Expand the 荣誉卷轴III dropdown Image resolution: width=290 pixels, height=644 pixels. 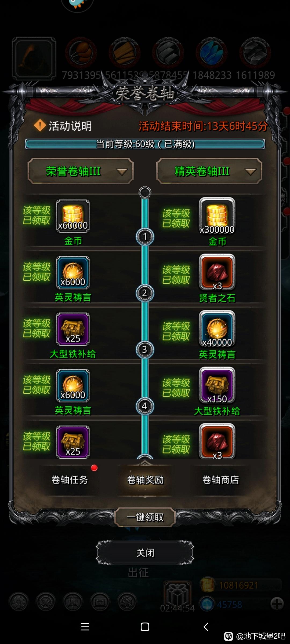tap(81, 171)
